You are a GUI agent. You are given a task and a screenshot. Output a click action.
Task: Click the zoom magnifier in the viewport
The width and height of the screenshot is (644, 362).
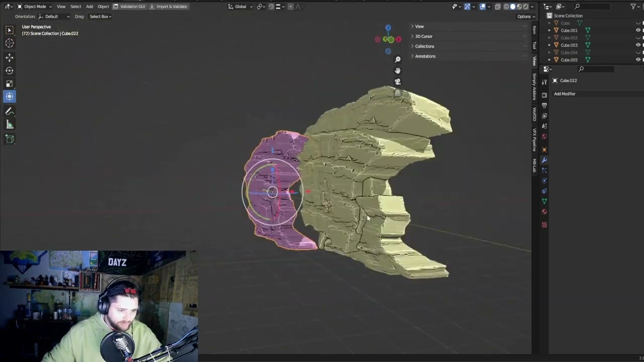(x=397, y=60)
